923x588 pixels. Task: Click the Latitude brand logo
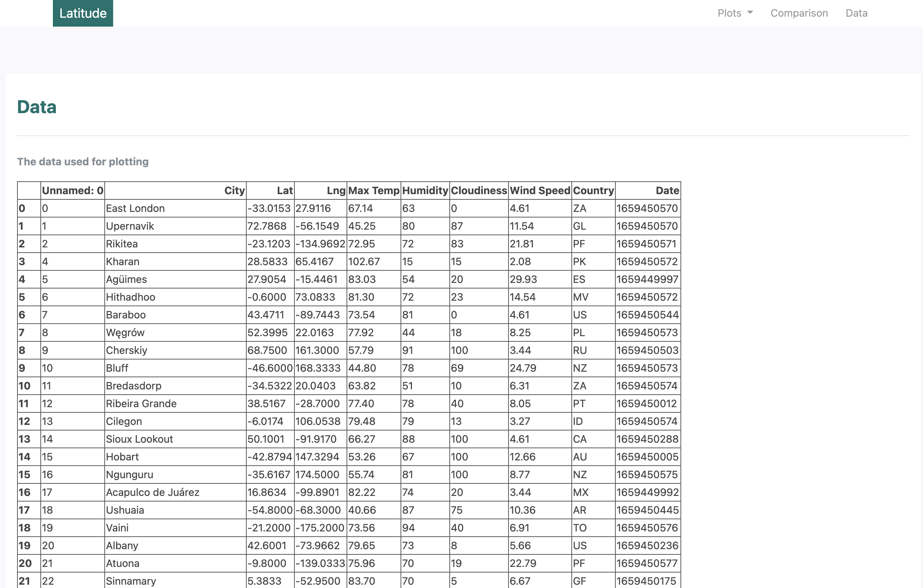point(82,13)
